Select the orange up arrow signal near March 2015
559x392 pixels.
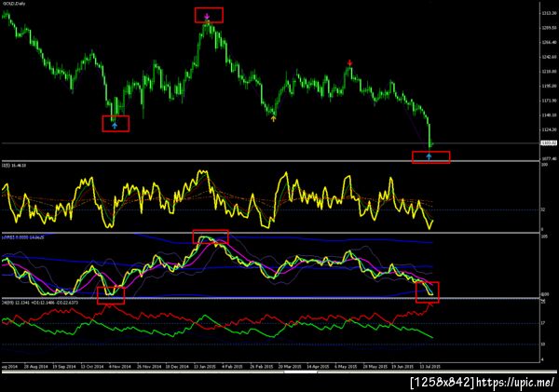click(273, 118)
